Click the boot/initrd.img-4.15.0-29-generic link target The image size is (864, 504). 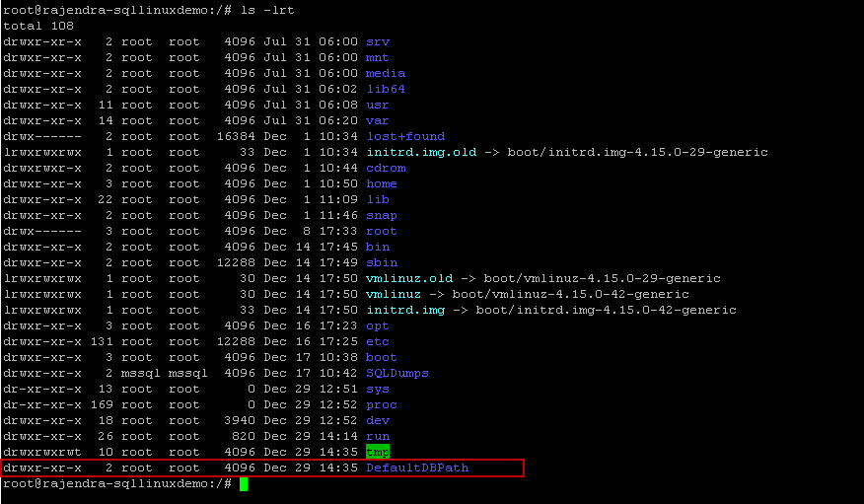pyautogui.click(x=637, y=153)
